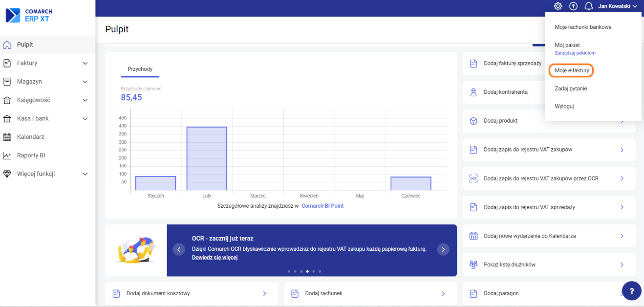Select Moje e-faktury from user menu
The height and width of the screenshot is (307, 644).
click(x=572, y=70)
